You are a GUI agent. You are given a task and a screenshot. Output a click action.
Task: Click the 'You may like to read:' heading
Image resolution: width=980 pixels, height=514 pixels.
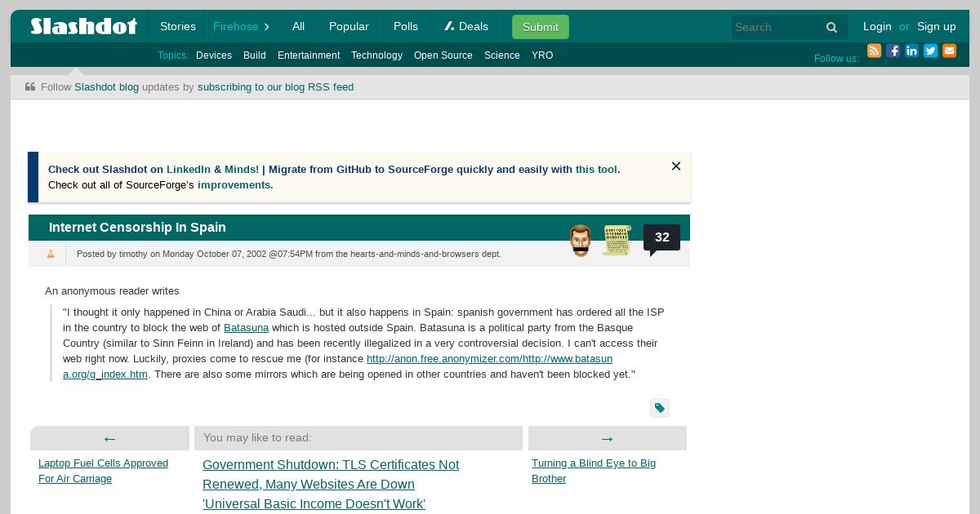(x=257, y=437)
